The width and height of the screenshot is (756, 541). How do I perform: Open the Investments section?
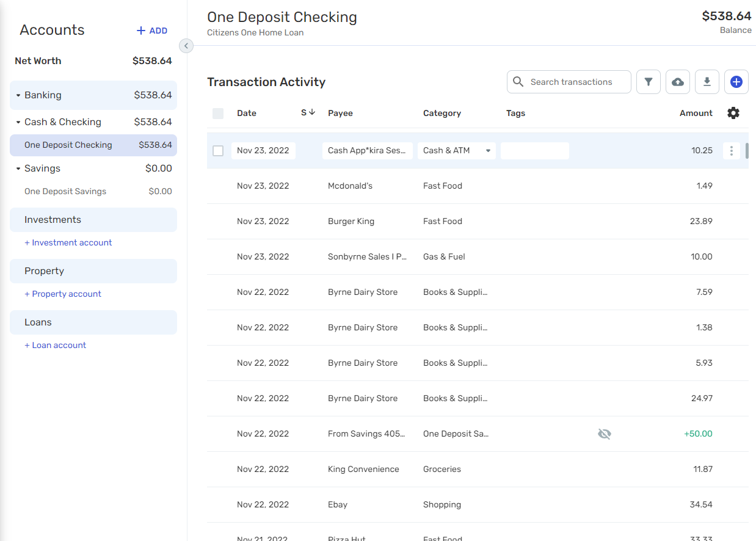93,220
